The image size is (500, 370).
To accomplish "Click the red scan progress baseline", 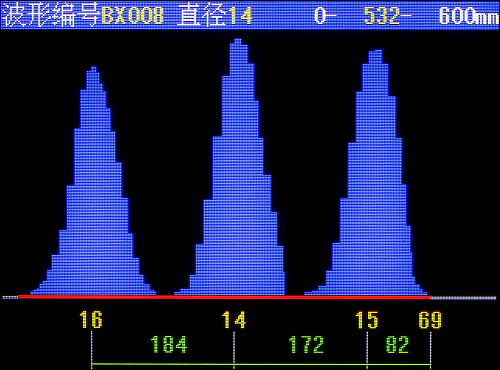I will (x=224, y=297).
